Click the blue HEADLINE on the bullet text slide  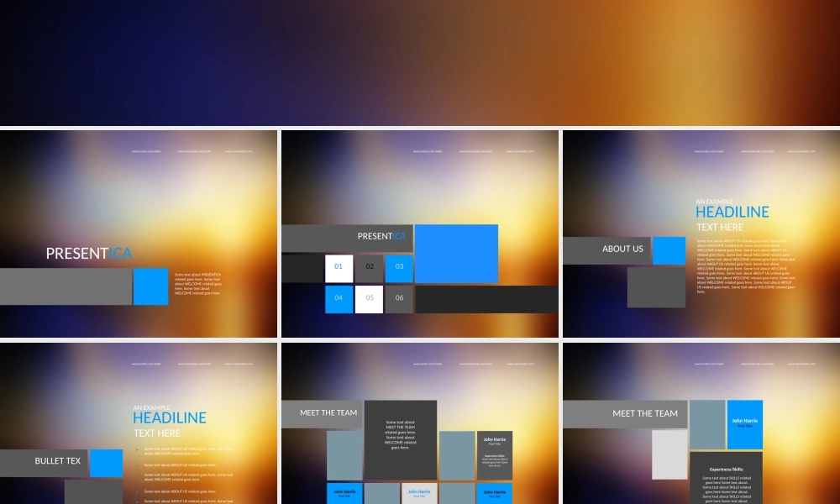[169, 418]
